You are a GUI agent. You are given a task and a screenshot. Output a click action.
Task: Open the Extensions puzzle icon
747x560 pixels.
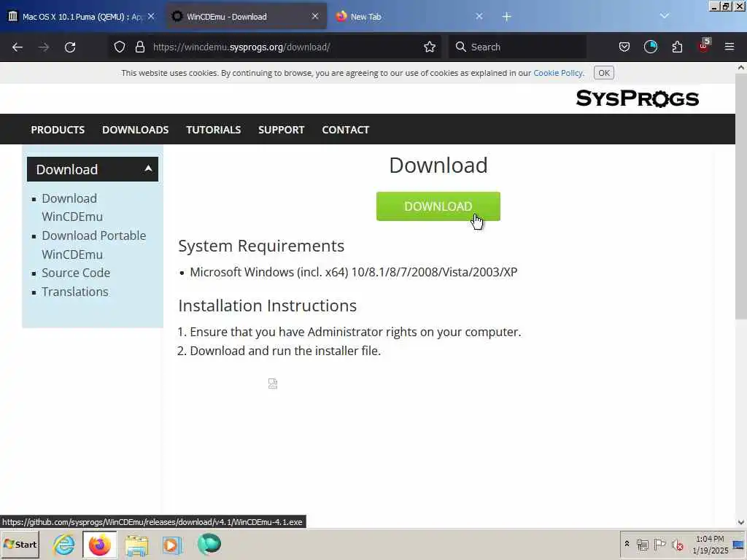pos(677,47)
